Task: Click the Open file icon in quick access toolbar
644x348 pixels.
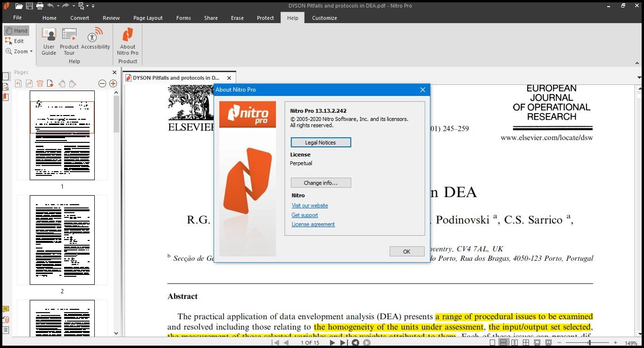Action: [19, 6]
